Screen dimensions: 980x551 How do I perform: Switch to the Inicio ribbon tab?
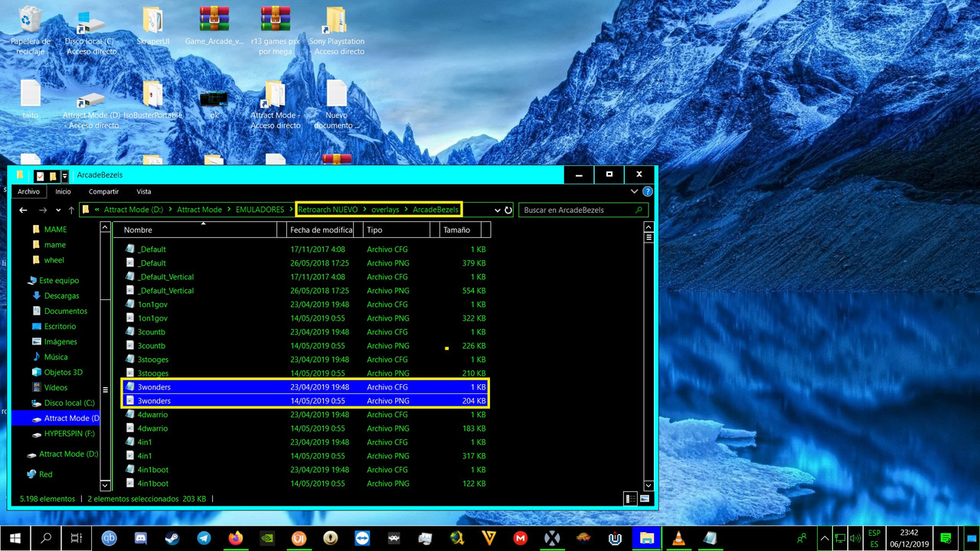63,191
